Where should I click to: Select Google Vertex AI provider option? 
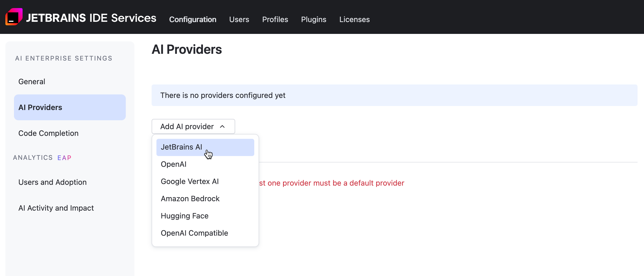189,181
